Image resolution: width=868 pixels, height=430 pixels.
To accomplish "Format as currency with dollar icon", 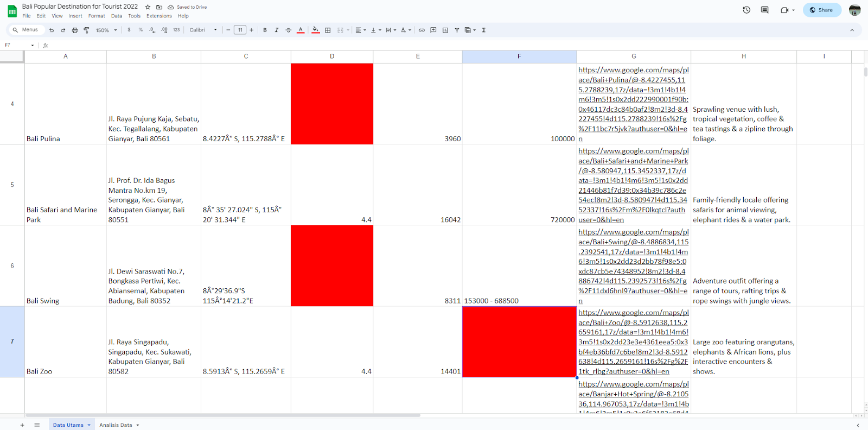I will [x=129, y=30].
